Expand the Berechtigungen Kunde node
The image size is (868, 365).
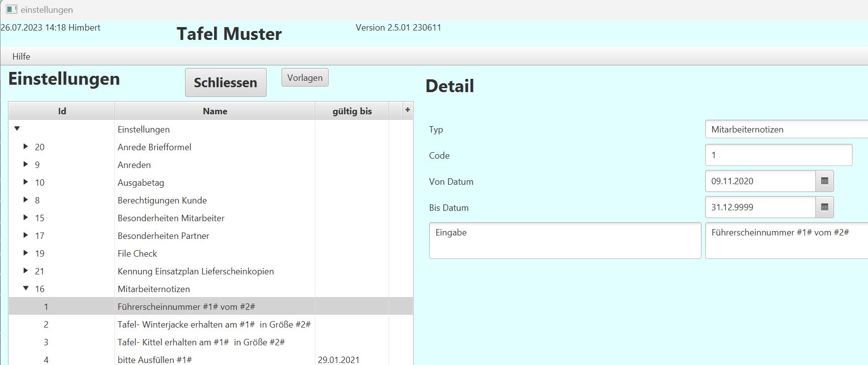click(26, 200)
